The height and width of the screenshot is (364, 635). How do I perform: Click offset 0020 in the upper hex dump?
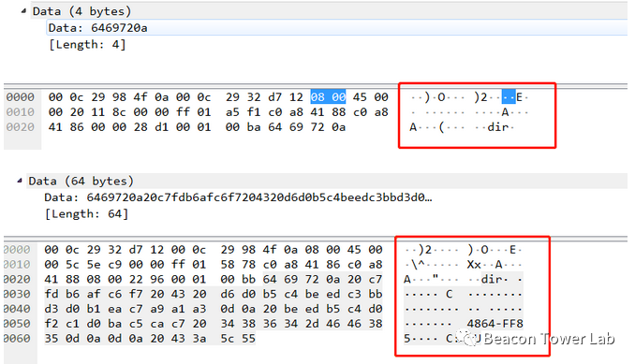click(21, 127)
